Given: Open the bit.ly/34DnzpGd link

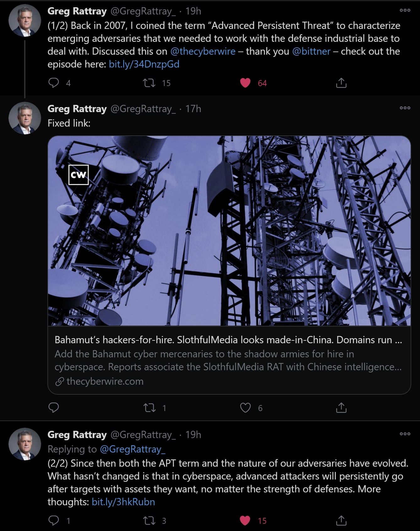Looking at the screenshot, I should (144, 64).
